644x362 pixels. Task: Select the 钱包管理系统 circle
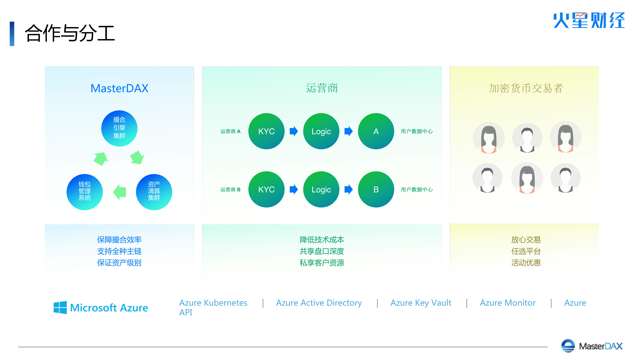pyautogui.click(x=85, y=192)
